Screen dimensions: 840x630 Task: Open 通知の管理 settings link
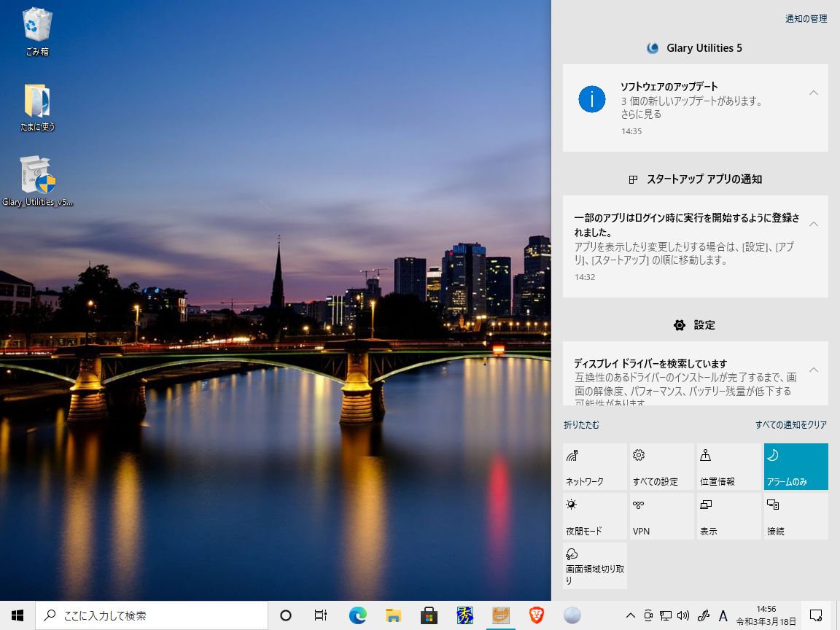[x=805, y=18]
